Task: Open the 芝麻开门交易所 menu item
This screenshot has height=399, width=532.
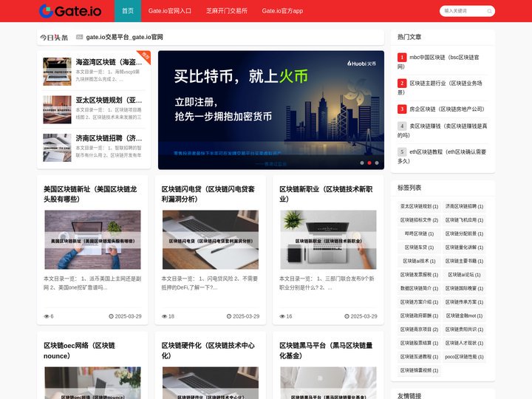Action: coord(227,11)
